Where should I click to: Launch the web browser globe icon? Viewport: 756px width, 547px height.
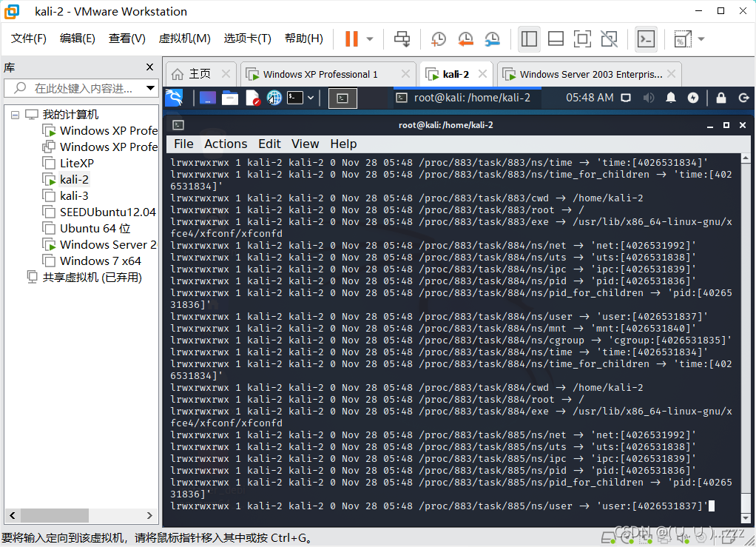pyautogui.click(x=274, y=98)
